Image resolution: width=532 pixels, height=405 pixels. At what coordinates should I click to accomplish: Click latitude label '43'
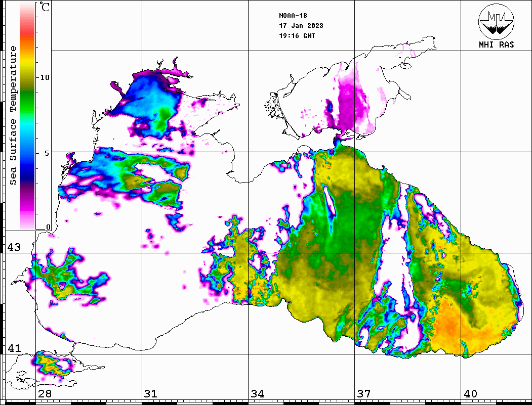tap(14, 247)
